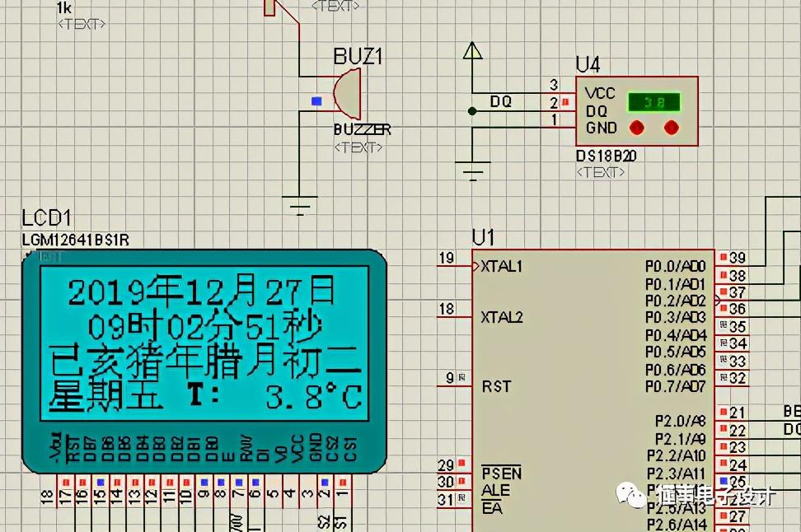Click the blue logic indicator beside the buzzer
The image size is (801, 532).
point(316,101)
